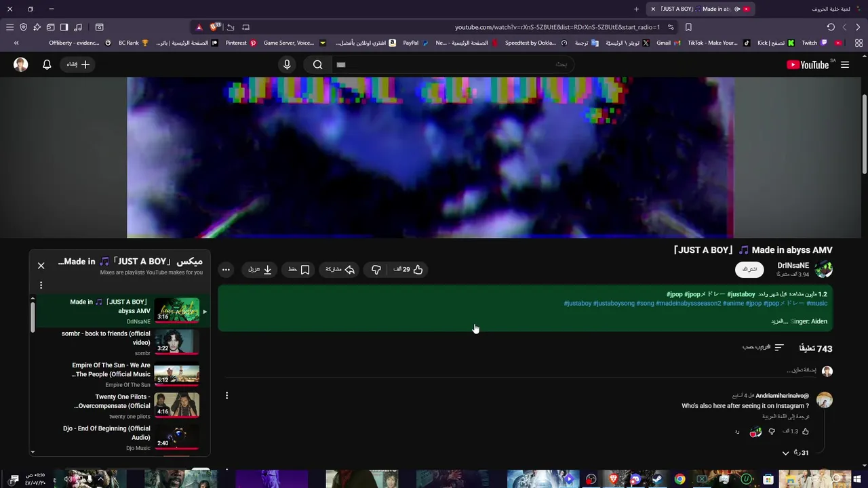Image resolution: width=868 pixels, height=488 pixels.
Task: Open the bookmarks bar extensions grid icon
Action: tap(859, 43)
